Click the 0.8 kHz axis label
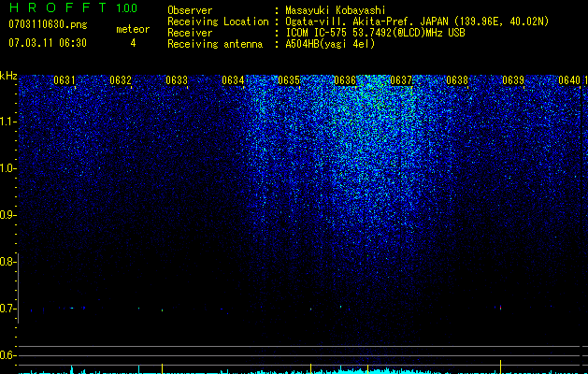The width and height of the screenshot is (588, 374). 7,262
